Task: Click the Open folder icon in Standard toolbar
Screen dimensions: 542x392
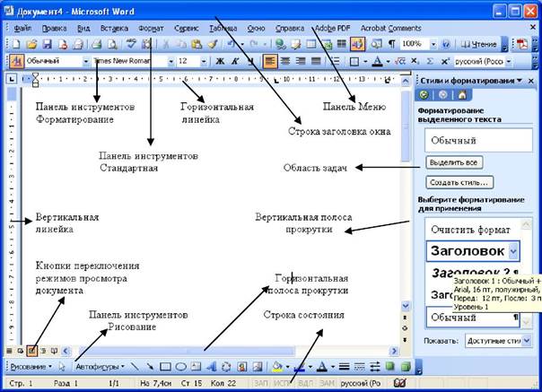Action: click(32, 43)
